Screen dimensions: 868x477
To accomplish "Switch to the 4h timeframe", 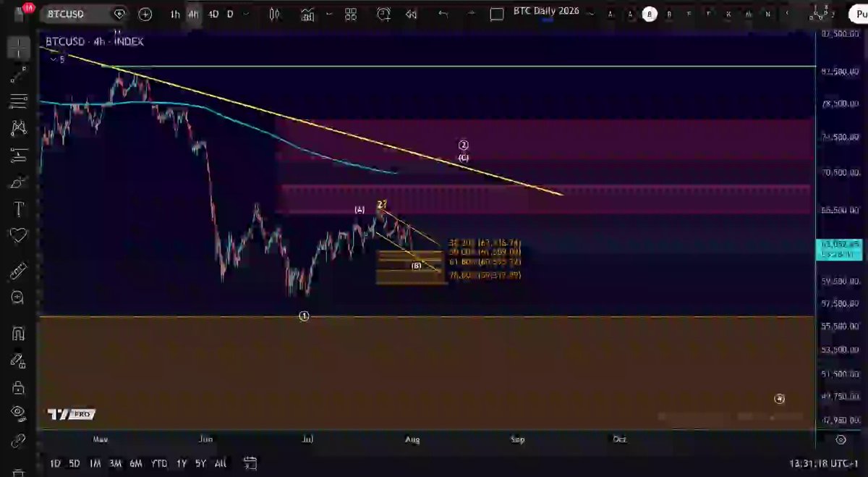I will tap(193, 14).
